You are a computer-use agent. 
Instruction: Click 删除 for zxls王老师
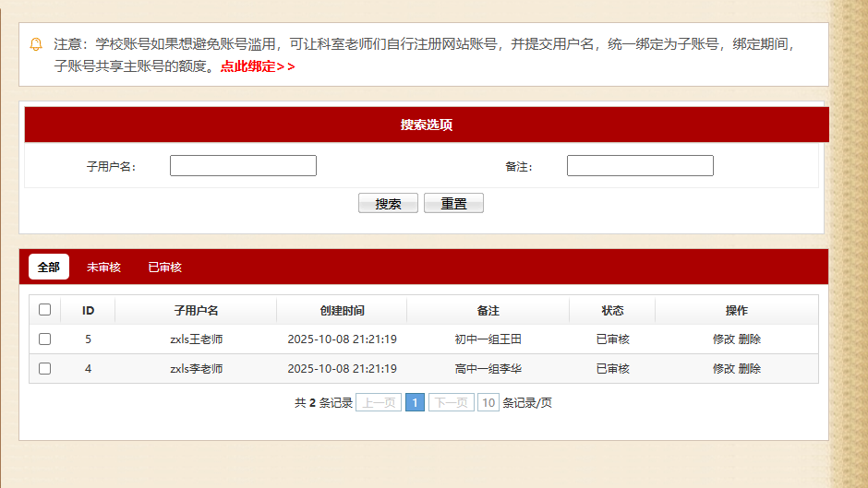(x=750, y=339)
